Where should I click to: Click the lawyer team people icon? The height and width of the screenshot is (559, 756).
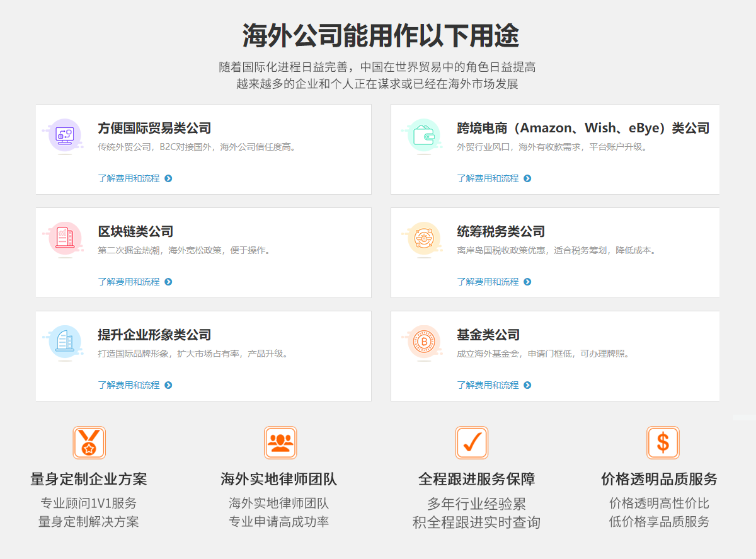tap(280, 443)
